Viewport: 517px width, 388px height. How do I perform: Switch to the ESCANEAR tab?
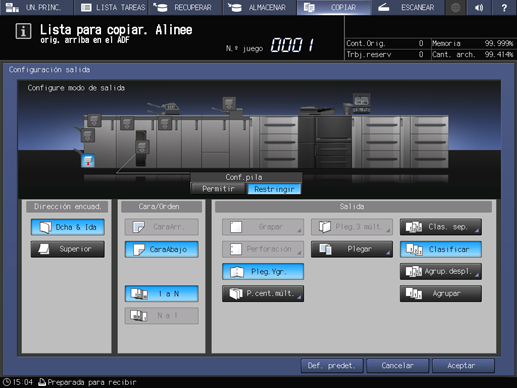click(408, 7)
